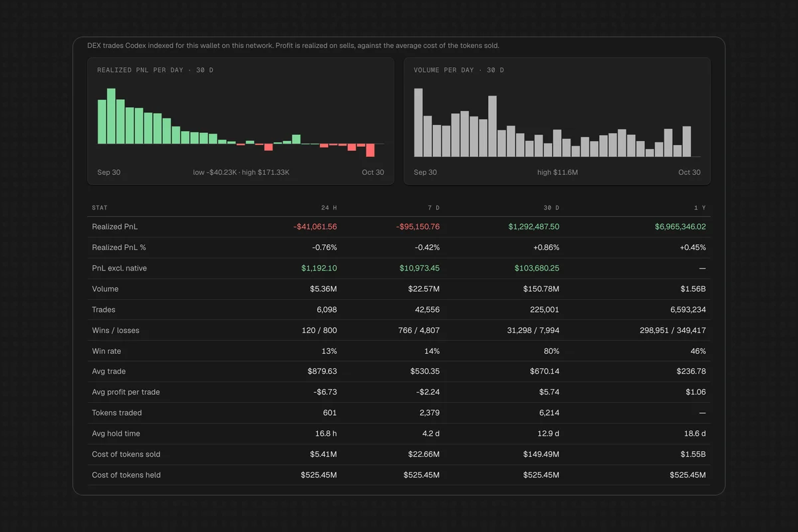
Task: Click the +0.86% PnL percentage
Action: [547, 247]
